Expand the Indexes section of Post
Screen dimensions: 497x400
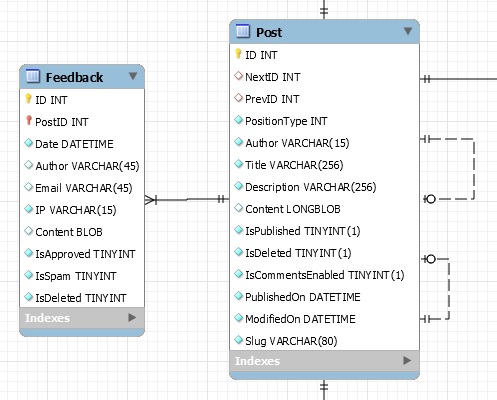[x=407, y=360]
